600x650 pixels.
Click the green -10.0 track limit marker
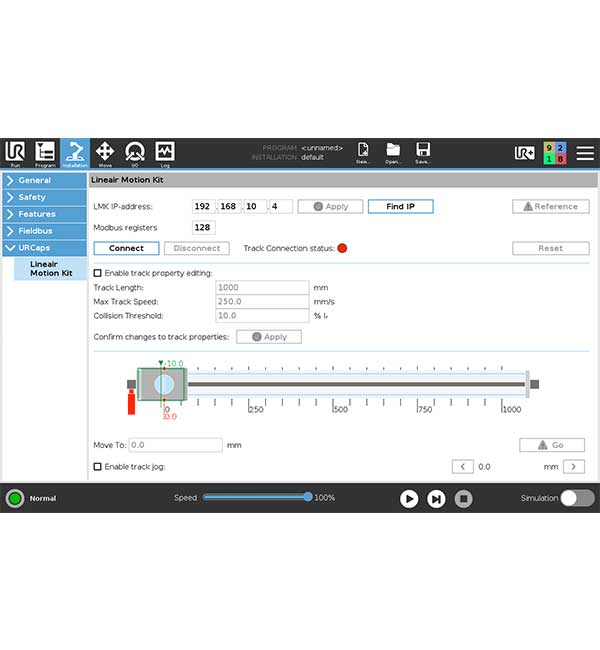[171, 363]
